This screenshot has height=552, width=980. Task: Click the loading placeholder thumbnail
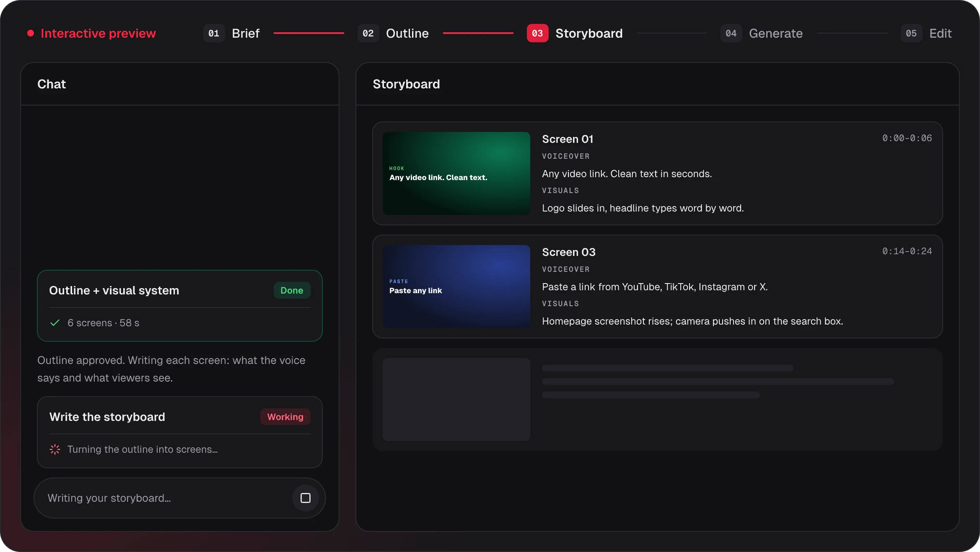coord(456,400)
